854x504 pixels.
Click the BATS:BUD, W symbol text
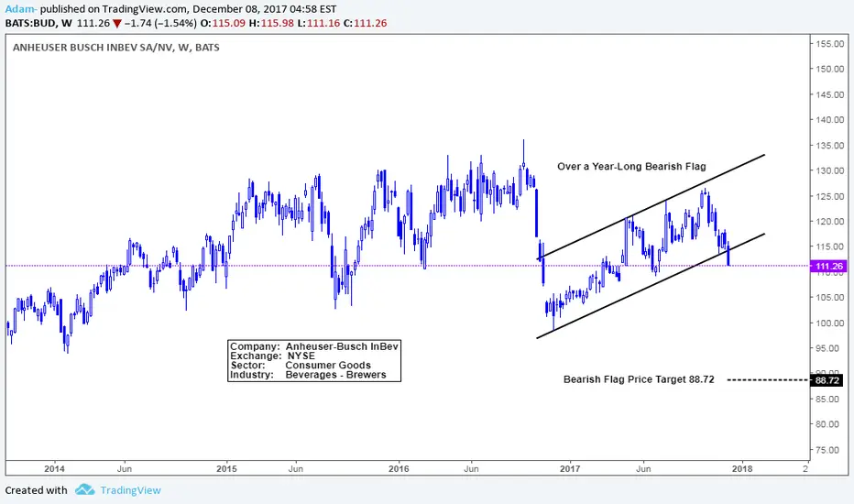[38, 23]
